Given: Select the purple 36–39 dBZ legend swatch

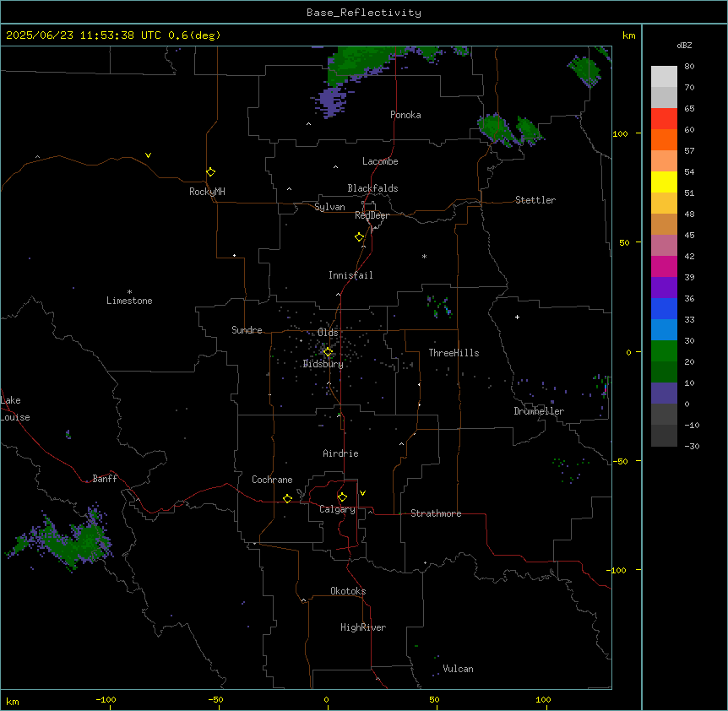Looking at the screenshot, I should pos(664,288).
